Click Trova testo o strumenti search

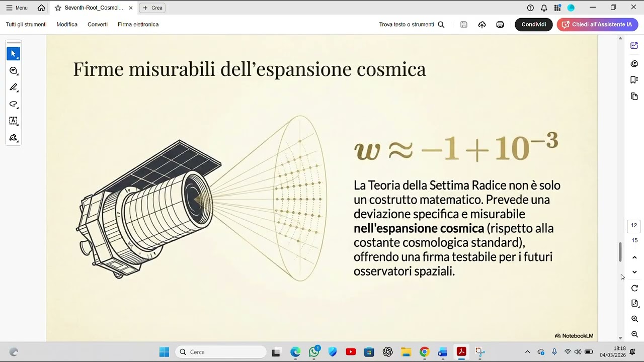(x=412, y=25)
